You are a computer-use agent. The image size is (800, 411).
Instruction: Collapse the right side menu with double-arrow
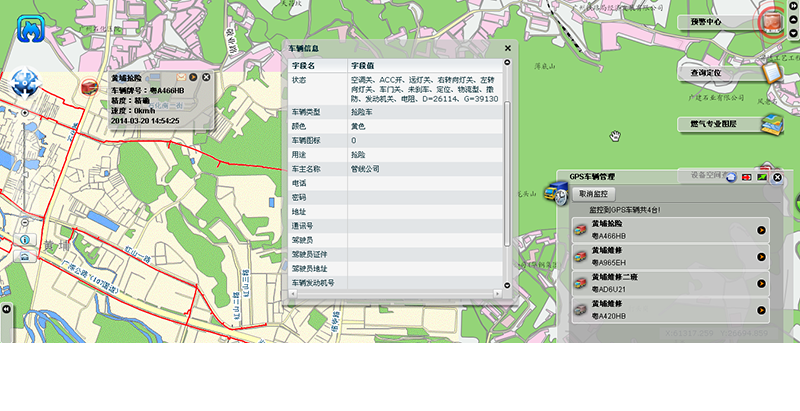pos(791,7)
